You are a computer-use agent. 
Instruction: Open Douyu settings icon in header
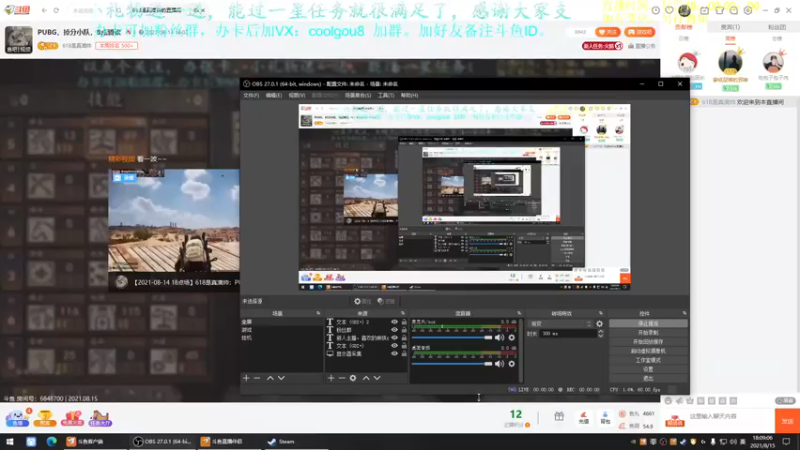pos(748,10)
